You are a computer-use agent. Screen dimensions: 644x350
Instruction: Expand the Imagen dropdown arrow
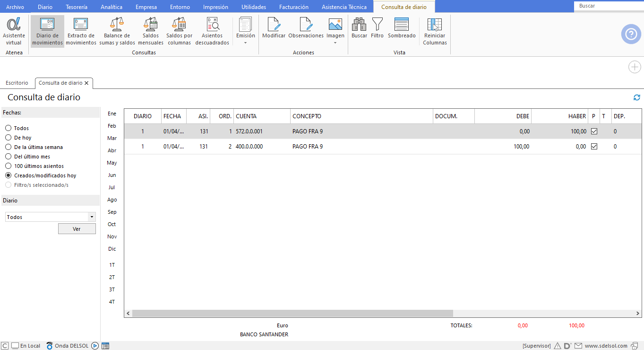click(x=335, y=43)
